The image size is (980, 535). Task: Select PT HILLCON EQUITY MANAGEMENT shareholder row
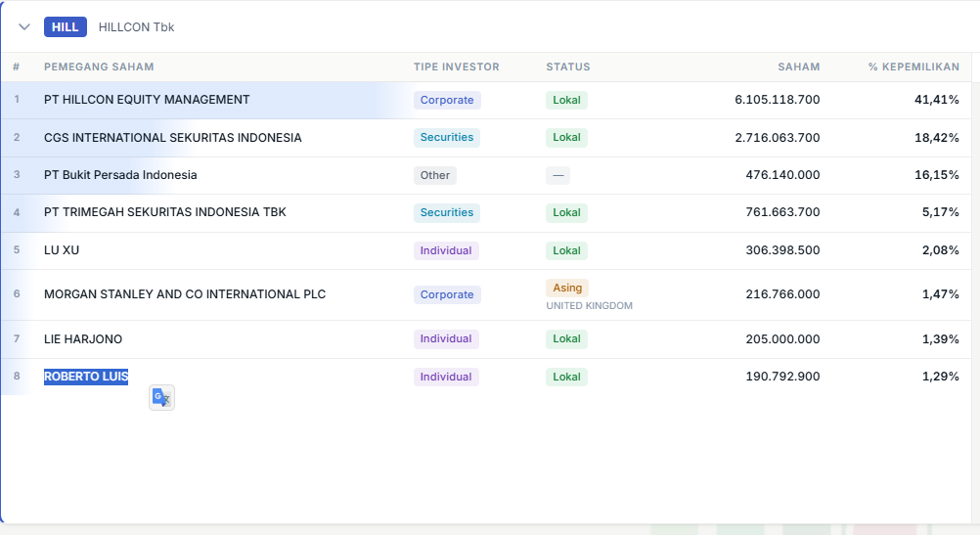147,100
